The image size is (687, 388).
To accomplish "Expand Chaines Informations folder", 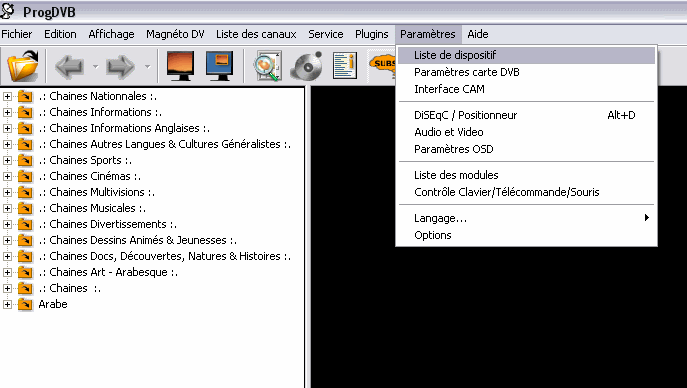I will pyautogui.click(x=7, y=112).
